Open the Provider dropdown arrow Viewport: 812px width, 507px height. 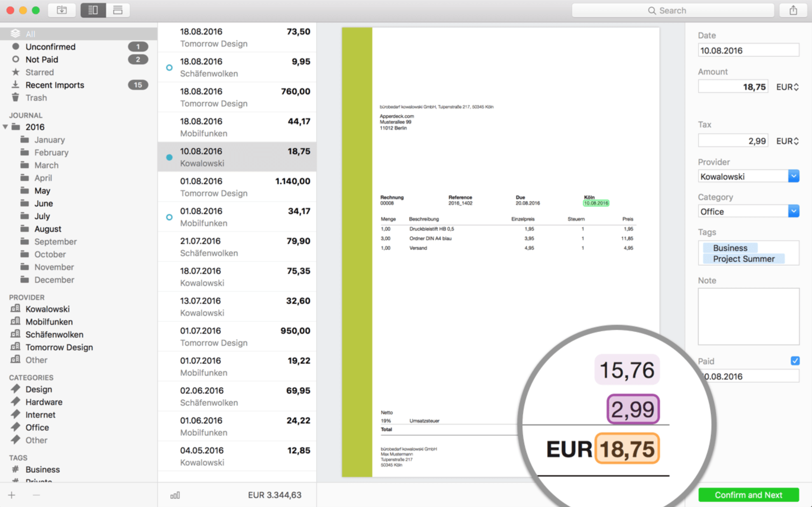click(x=794, y=176)
